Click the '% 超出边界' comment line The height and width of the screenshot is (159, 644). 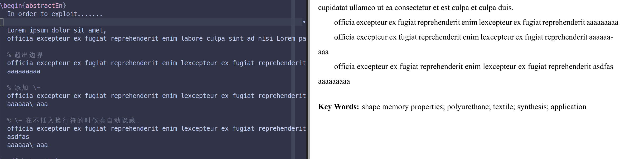(x=25, y=55)
